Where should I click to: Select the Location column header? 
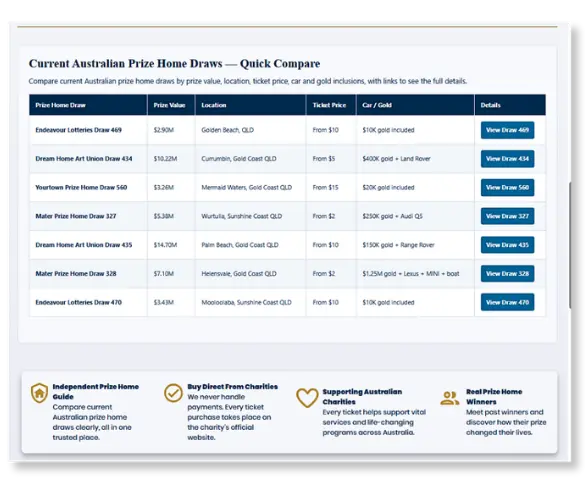[214, 105]
